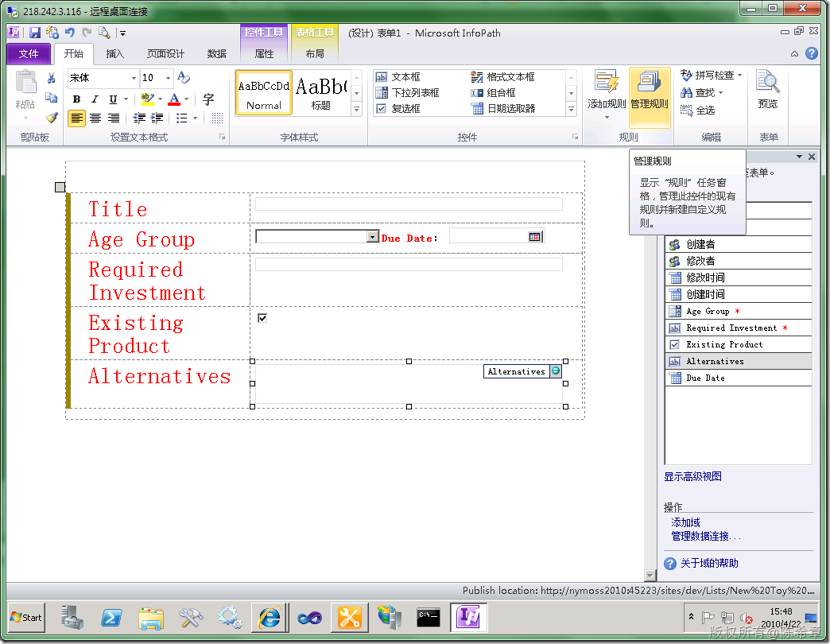Click the Undo arrow in quick access toolbar
Image resolution: width=830 pixels, height=644 pixels.
coord(70,33)
